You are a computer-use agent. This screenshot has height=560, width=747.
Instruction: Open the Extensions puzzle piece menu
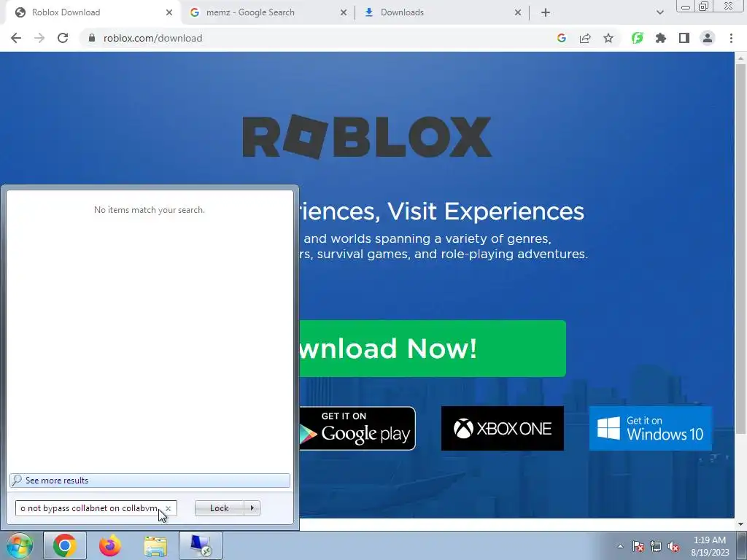pos(660,38)
